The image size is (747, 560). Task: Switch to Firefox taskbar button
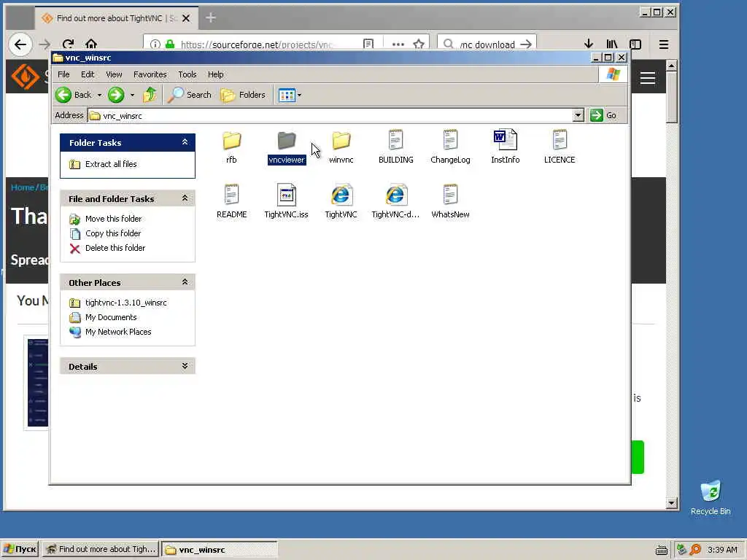[101, 549]
